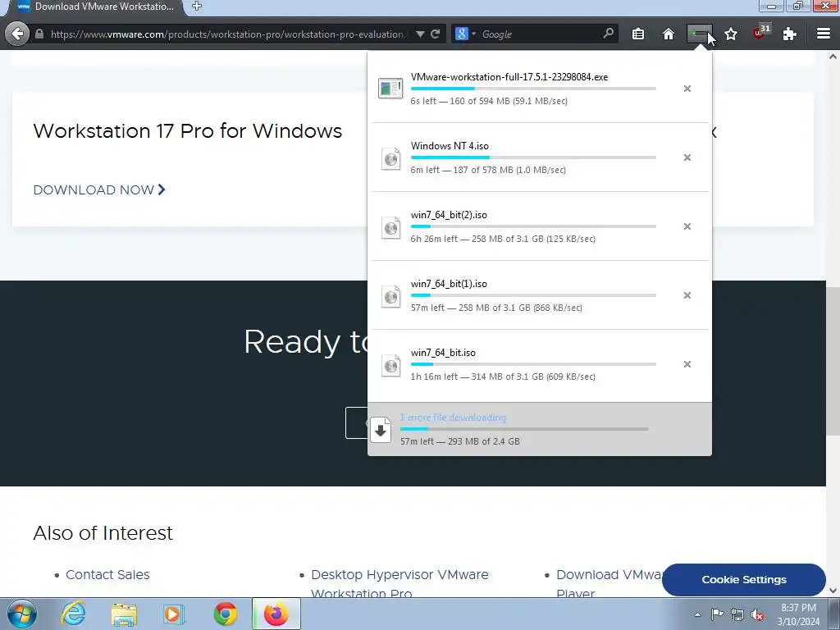
Task: Click '6s left — 160 of 594 MB' status
Action: pyautogui.click(x=489, y=101)
